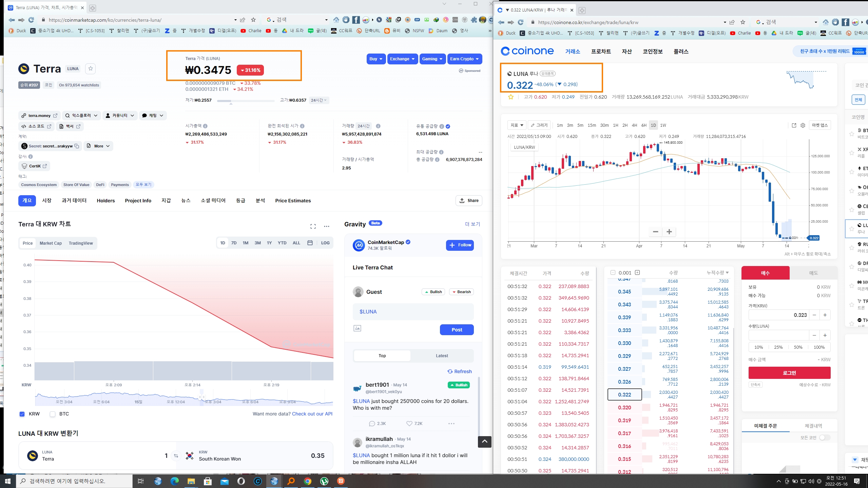Viewport: 868px width, 488px height.
Task: Expand the Buy dropdown
Action: click(376, 59)
